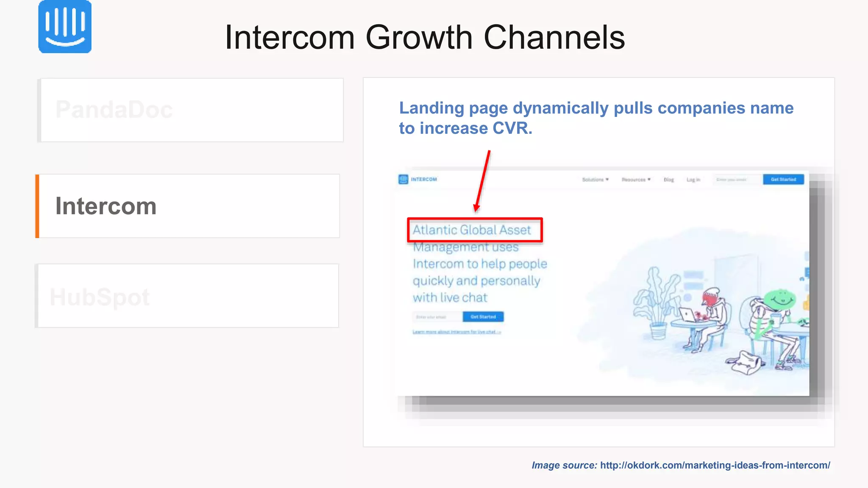Click the landing page CVR caption text
The width and height of the screenshot is (868, 488).
[x=596, y=118]
